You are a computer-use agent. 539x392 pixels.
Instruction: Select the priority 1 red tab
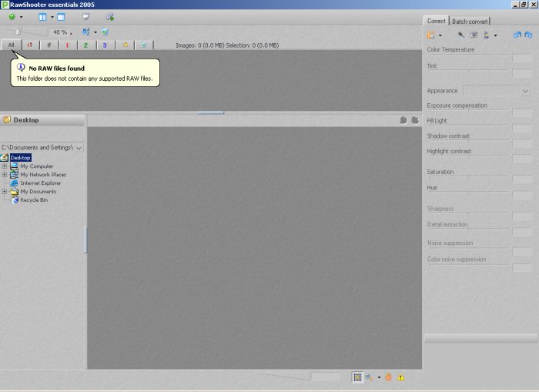tap(68, 45)
